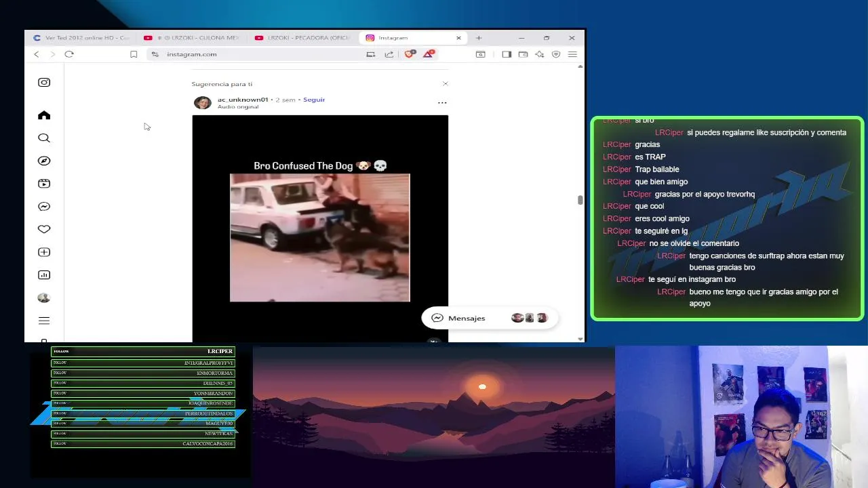Open Notifications with the heart icon
This screenshot has width=868, height=488.
point(44,229)
